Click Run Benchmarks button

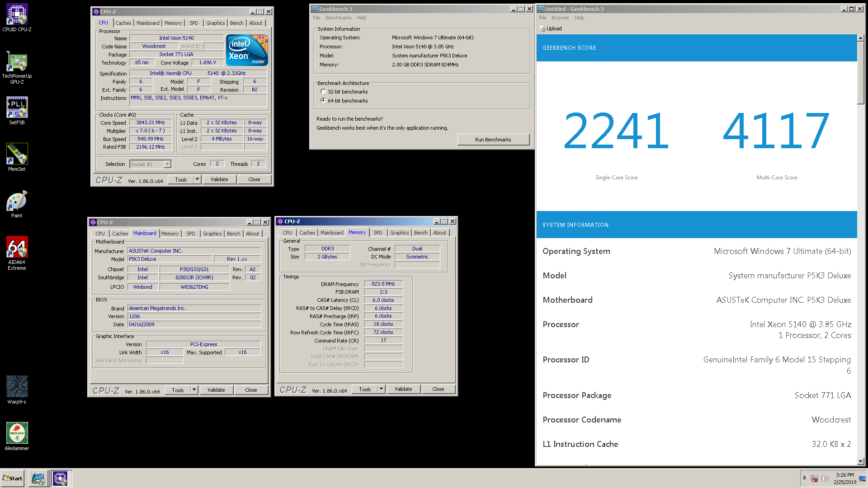click(x=493, y=140)
